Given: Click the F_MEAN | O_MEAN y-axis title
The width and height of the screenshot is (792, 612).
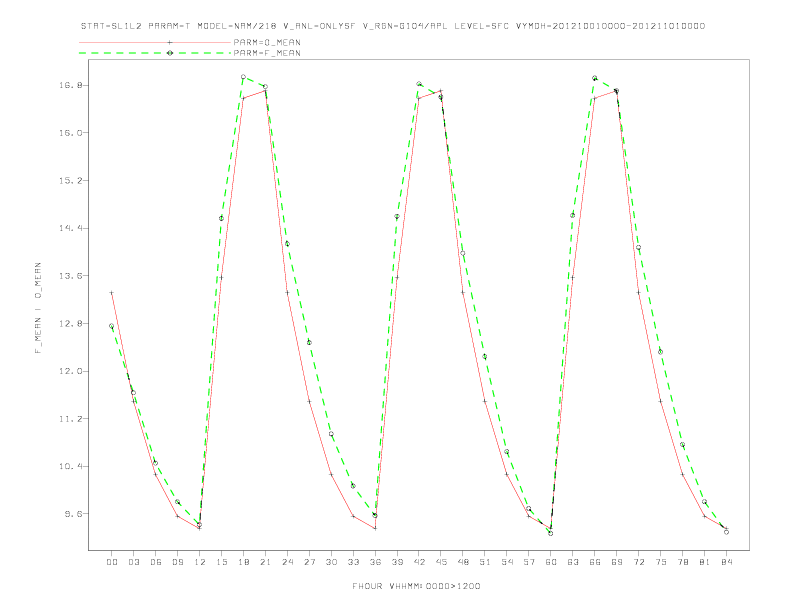Looking at the screenshot, I should click(38, 308).
